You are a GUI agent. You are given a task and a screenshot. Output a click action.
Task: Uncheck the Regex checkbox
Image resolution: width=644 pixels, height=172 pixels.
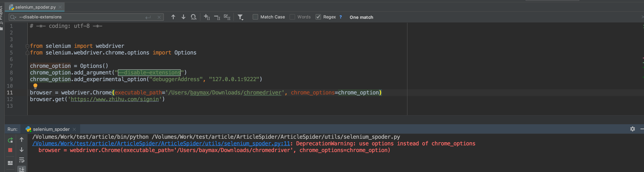tap(318, 17)
